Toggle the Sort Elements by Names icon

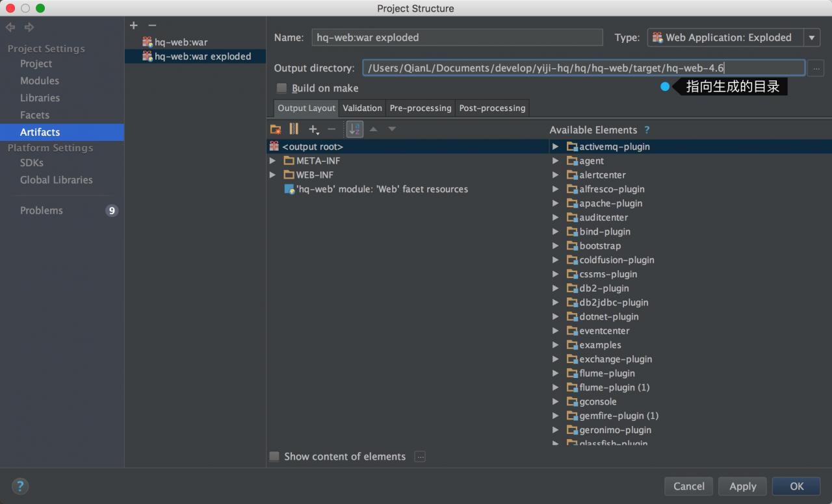click(354, 129)
